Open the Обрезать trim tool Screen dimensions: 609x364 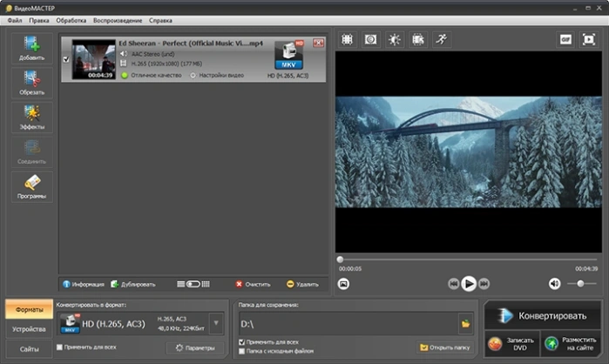tap(32, 83)
